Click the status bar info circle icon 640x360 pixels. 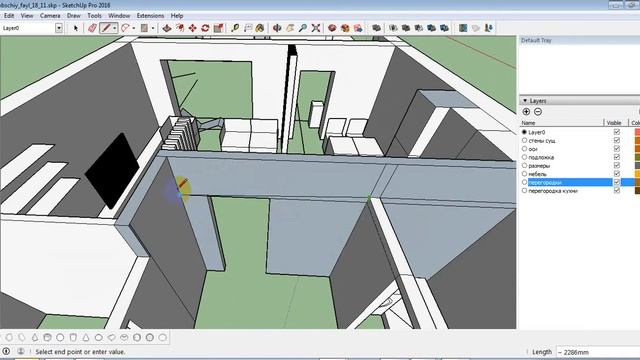point(6,351)
